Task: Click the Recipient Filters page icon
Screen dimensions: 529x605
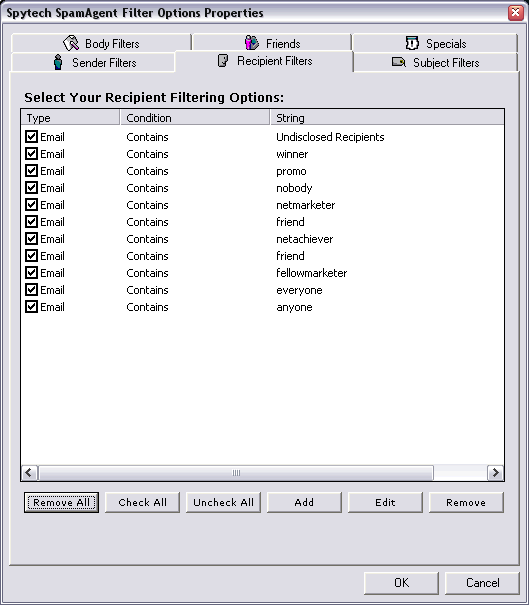Action: coord(223,61)
